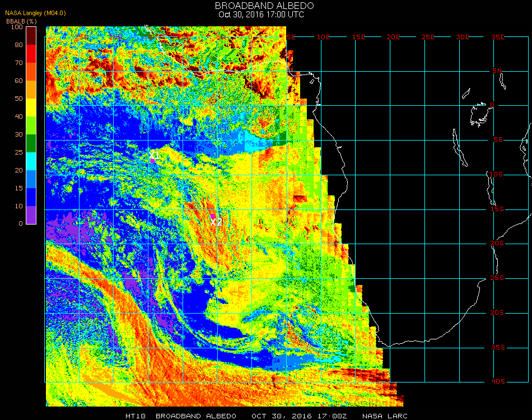Click the "15E" longitude label
The height and width of the screenshot is (420, 532).
point(358,37)
